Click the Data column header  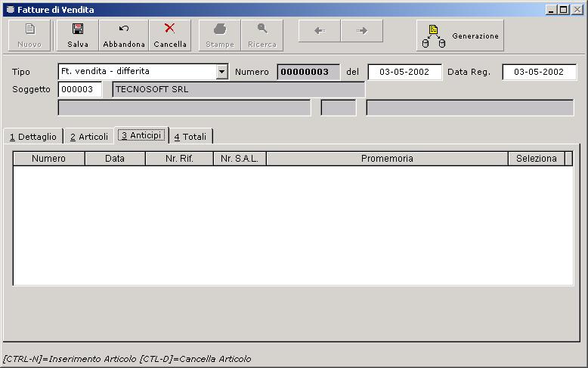pos(115,159)
